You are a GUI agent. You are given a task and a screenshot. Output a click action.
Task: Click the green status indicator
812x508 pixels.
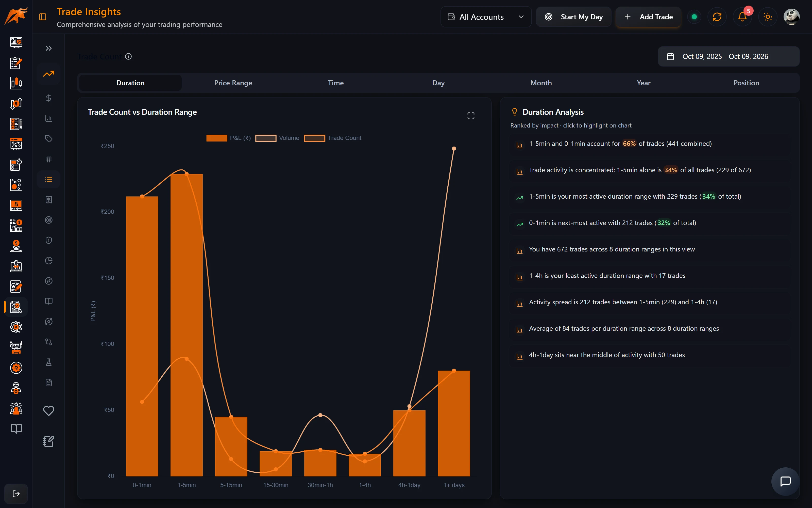tap(694, 17)
